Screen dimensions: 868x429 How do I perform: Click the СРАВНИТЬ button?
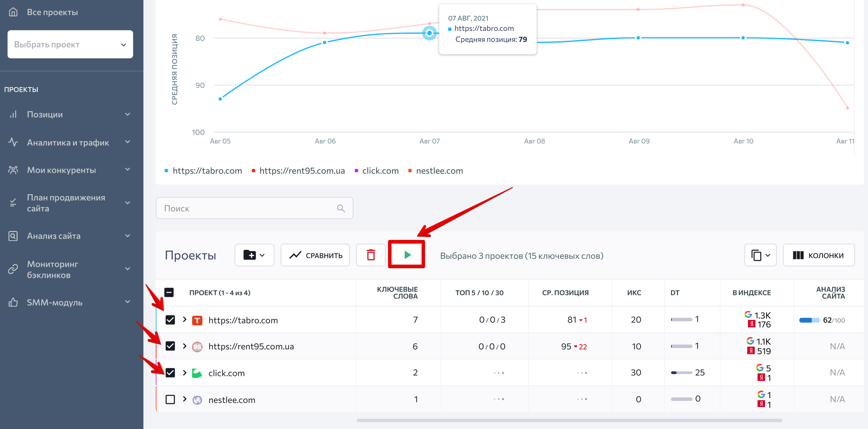[315, 255]
